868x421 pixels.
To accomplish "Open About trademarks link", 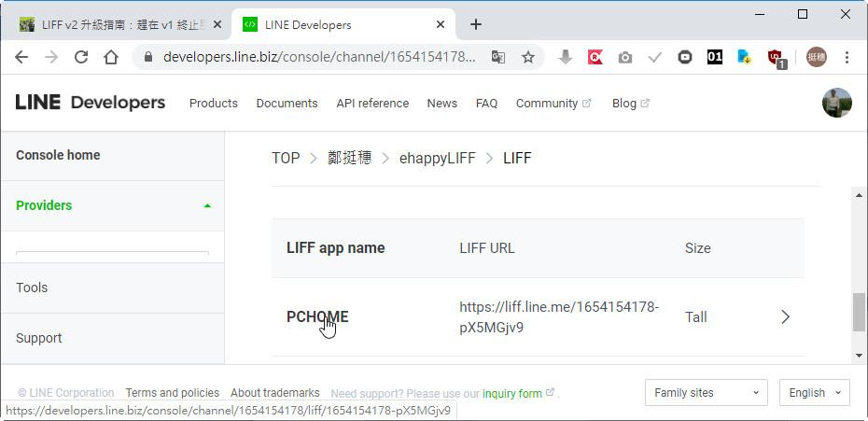I will point(275,393).
